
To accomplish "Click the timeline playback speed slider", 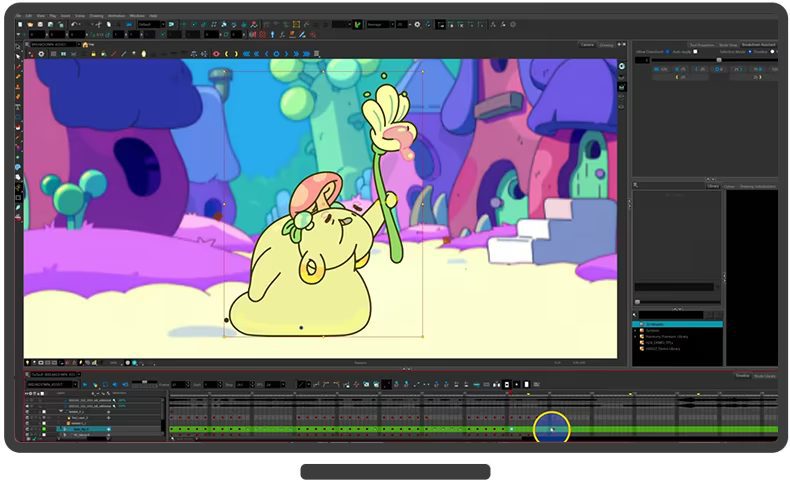I will coord(145,382).
